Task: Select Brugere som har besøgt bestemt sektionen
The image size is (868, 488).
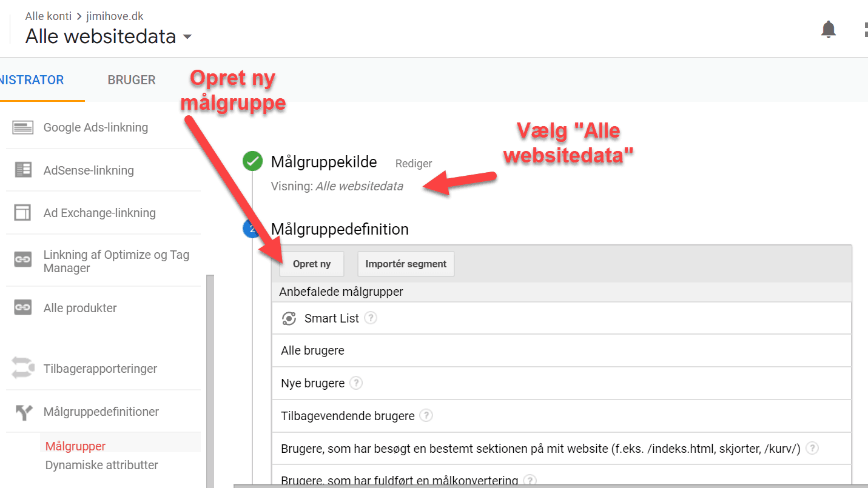Action: pos(562,449)
